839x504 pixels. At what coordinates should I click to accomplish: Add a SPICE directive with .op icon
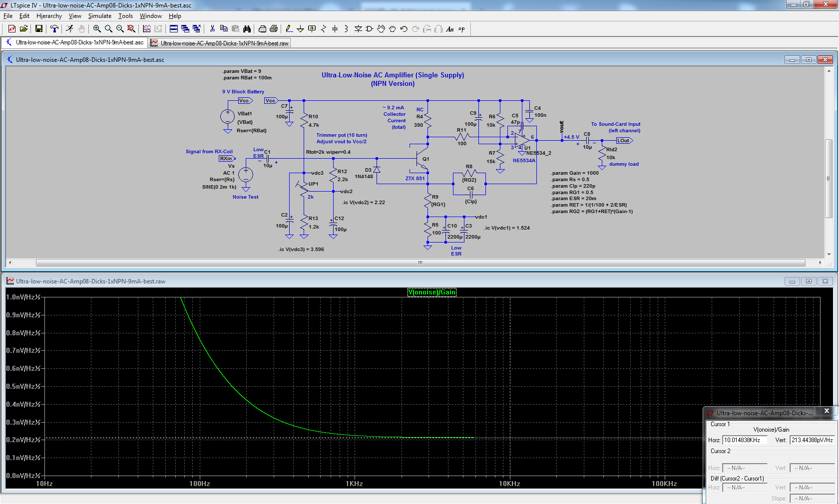coord(461,29)
